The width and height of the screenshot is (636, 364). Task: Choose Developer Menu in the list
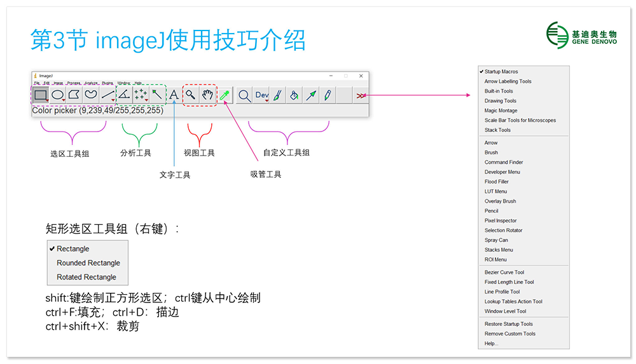click(523, 172)
